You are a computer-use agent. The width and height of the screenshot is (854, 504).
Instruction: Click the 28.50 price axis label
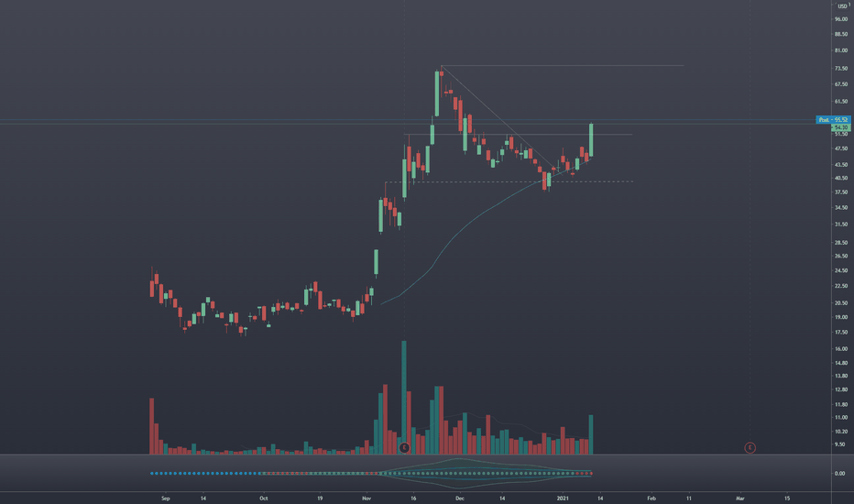[x=841, y=243]
